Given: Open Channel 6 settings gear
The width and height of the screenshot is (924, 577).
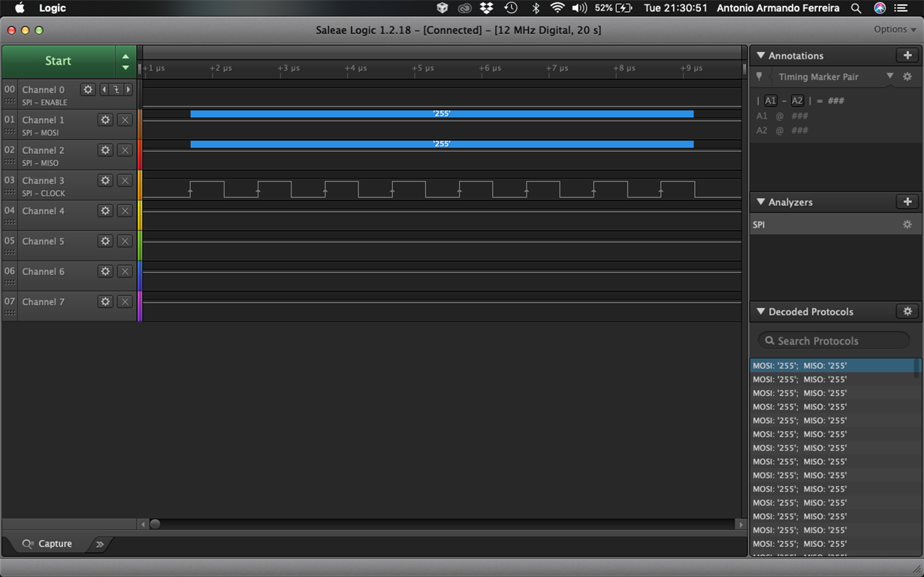Looking at the screenshot, I should tap(105, 271).
